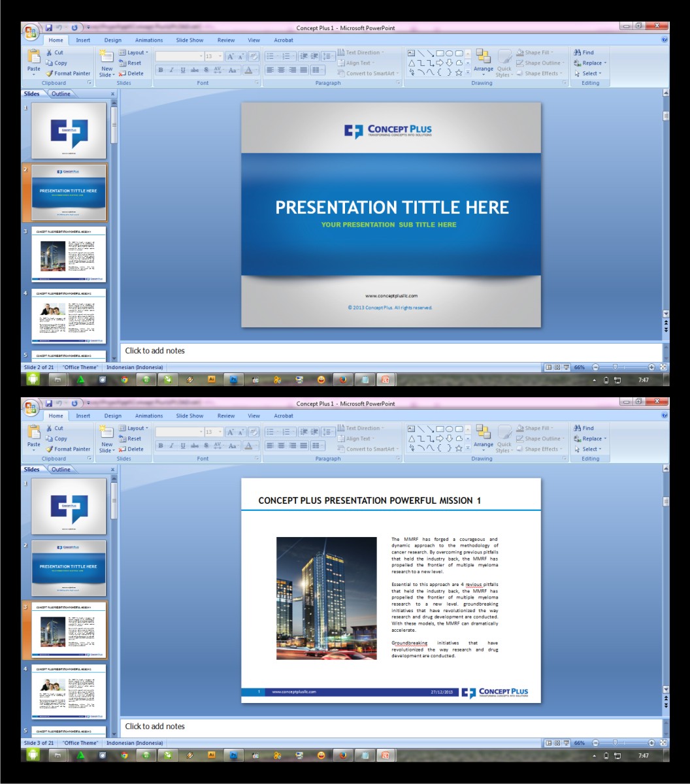Switch to the Design ribbon tab
This screenshot has height=784, width=690.
tap(113, 40)
